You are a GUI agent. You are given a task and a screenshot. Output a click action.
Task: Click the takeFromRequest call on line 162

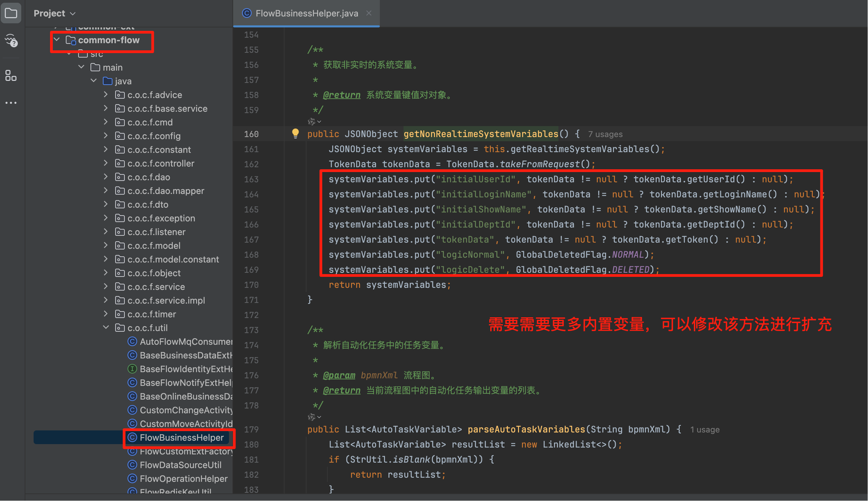pos(540,164)
